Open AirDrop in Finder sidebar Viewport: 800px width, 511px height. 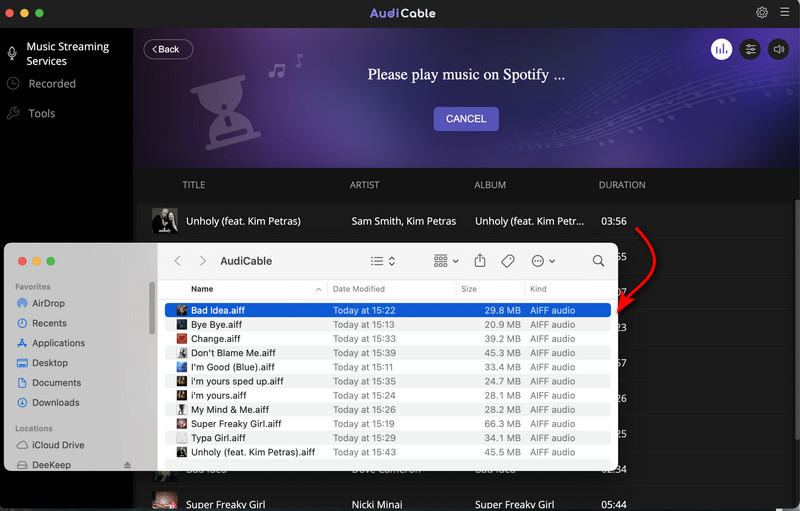48,303
